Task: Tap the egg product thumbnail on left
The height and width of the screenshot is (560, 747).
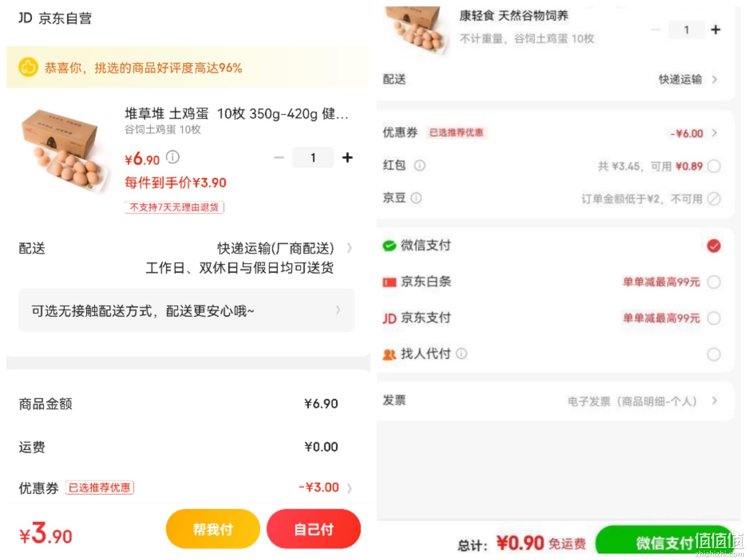Action: [64, 150]
